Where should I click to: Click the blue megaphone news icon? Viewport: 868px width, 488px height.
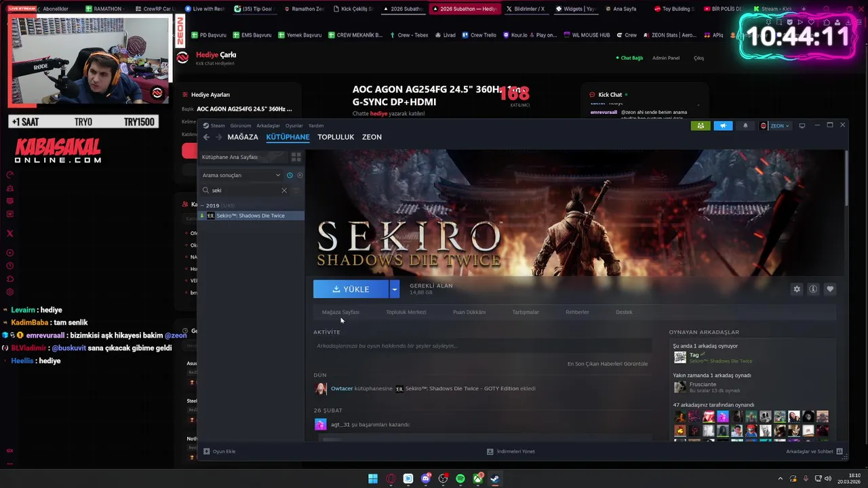click(x=723, y=125)
